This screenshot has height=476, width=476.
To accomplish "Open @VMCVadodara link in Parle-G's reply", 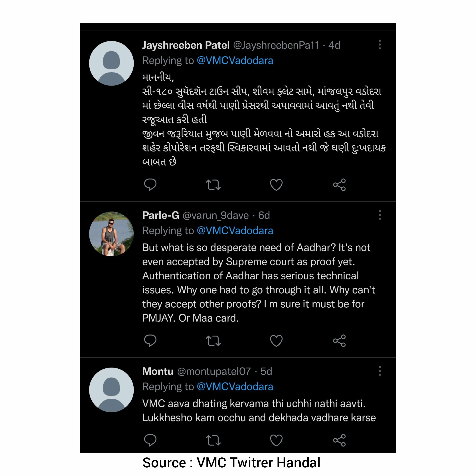I will coord(235,231).
